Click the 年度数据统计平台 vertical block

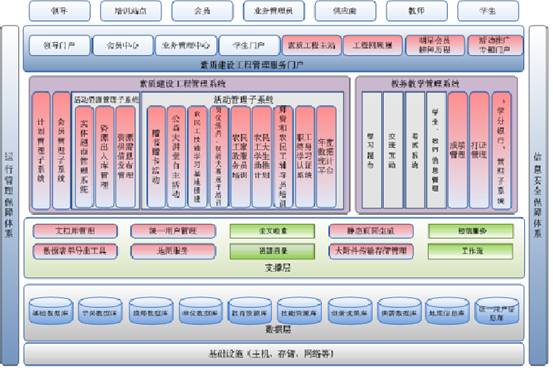[x=326, y=157]
